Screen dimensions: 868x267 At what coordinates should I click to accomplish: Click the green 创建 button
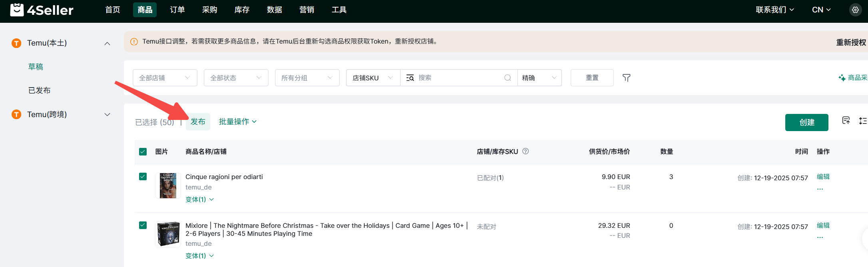click(x=806, y=122)
